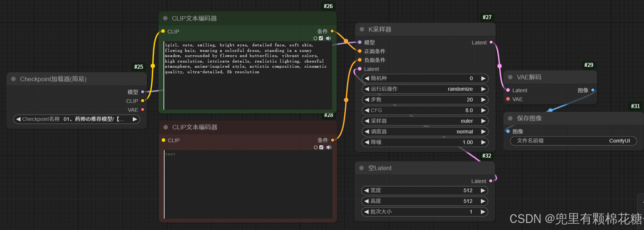The width and height of the screenshot is (644, 230).
Task: Collapse the 保存图像 node via its title dot
Action: point(510,118)
